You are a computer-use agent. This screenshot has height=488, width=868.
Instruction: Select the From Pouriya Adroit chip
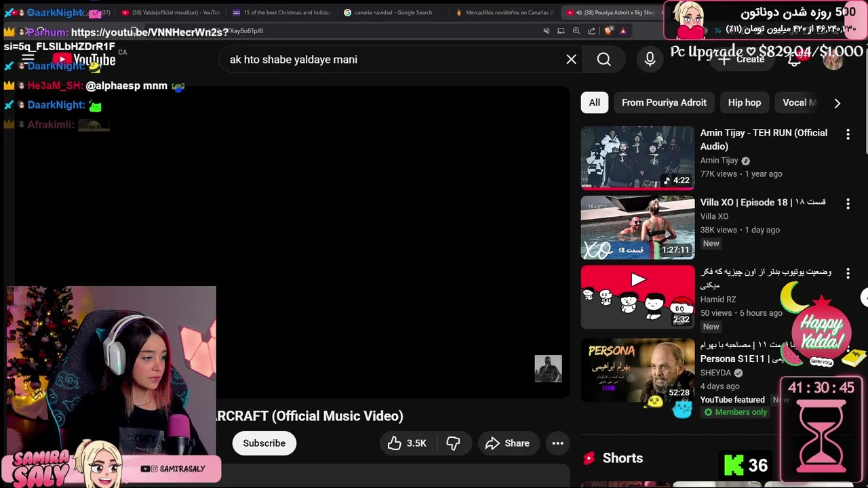coord(664,102)
